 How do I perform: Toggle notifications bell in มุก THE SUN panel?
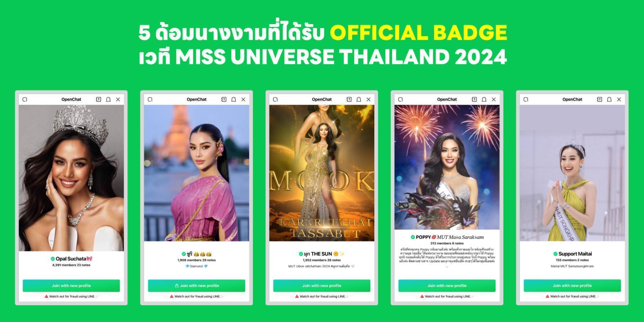[359, 99]
